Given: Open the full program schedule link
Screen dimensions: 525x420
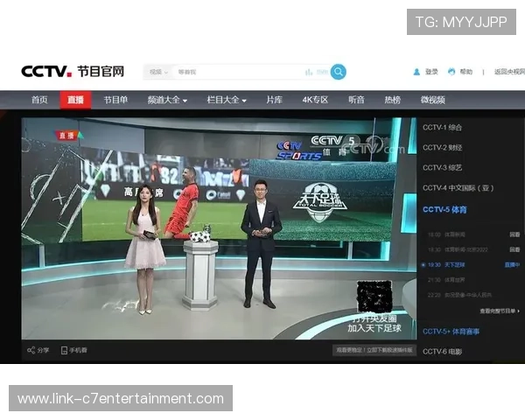Looking at the screenshot, I should click(x=500, y=311).
